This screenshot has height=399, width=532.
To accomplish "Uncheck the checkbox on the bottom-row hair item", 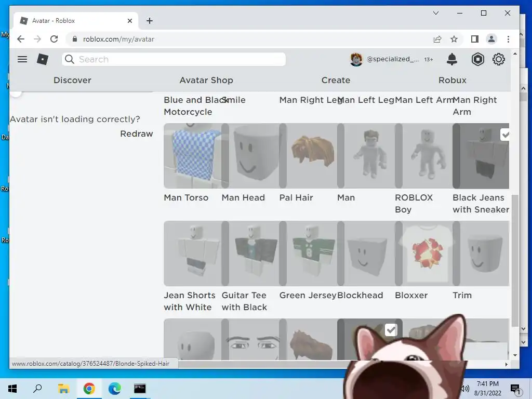I will click(391, 330).
